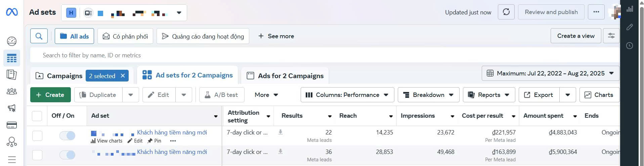
Task: Toggle the second ad set switch
Action: (67, 155)
